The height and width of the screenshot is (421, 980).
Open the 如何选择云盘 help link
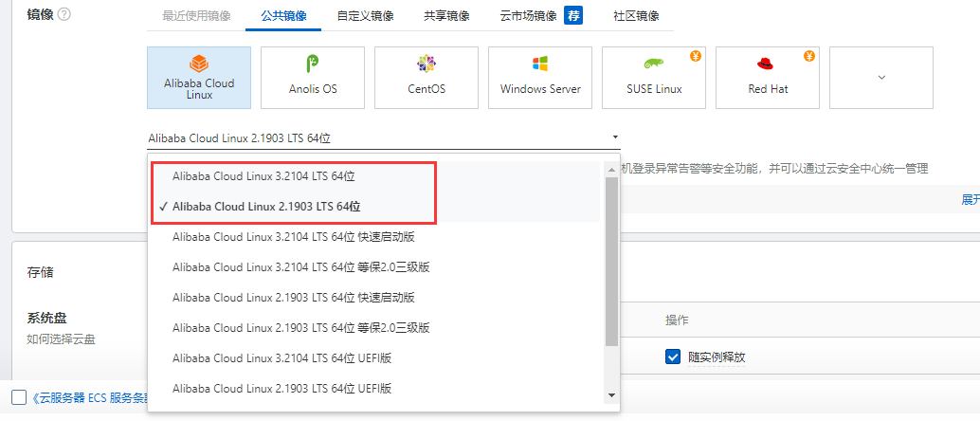coord(61,339)
